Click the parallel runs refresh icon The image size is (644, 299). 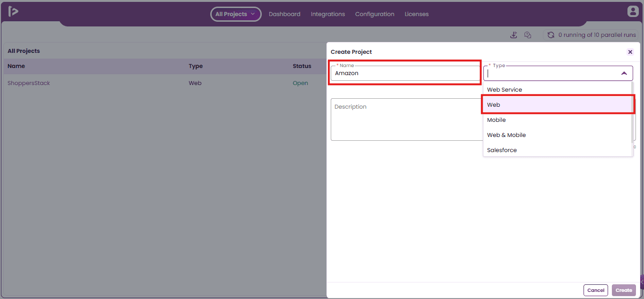pos(550,35)
